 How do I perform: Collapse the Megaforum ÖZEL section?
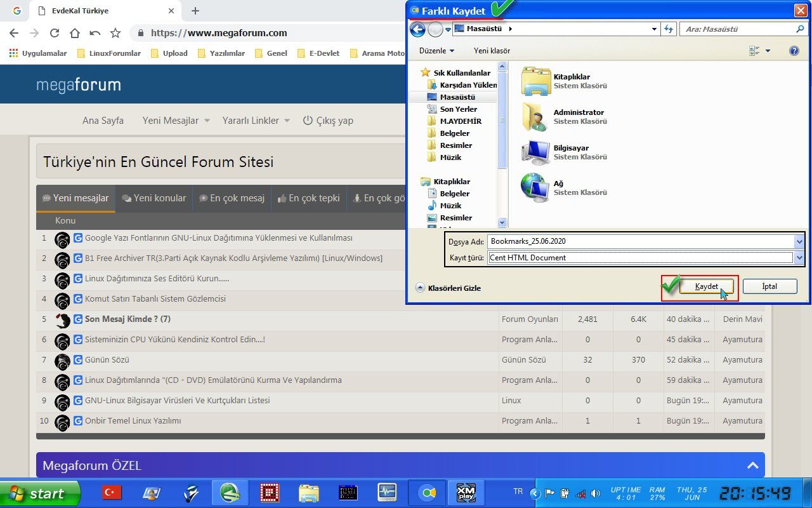(753, 465)
